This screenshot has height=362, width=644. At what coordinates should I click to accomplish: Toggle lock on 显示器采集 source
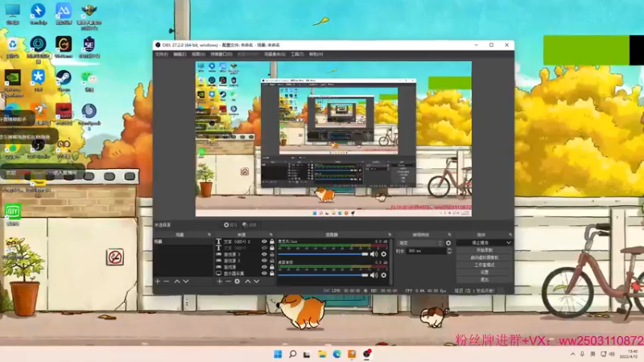(x=272, y=274)
